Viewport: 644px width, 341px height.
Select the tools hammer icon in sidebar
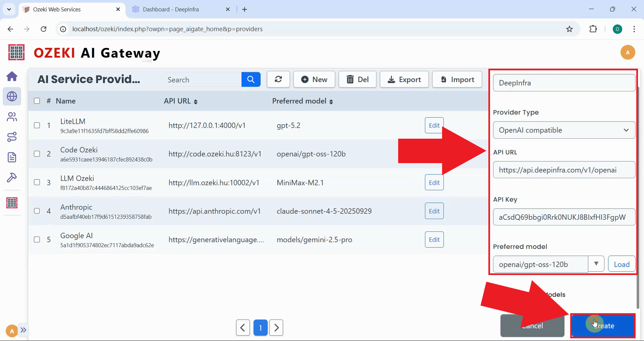12,178
